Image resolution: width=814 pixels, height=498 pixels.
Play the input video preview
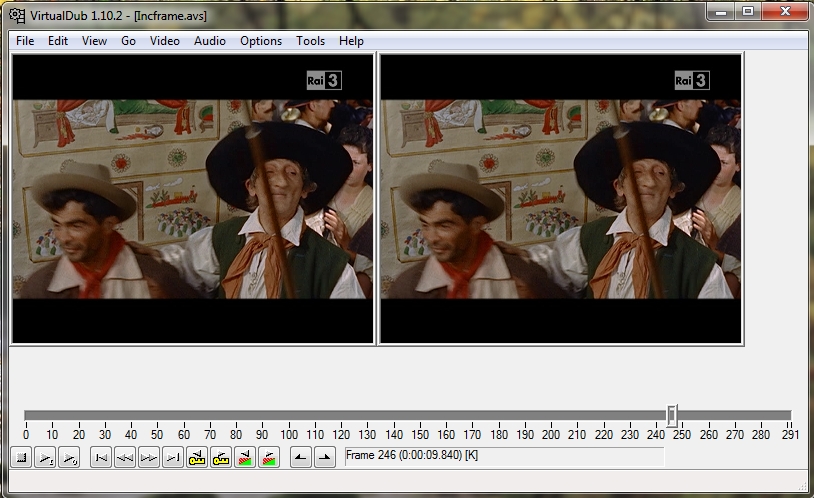tap(45, 457)
